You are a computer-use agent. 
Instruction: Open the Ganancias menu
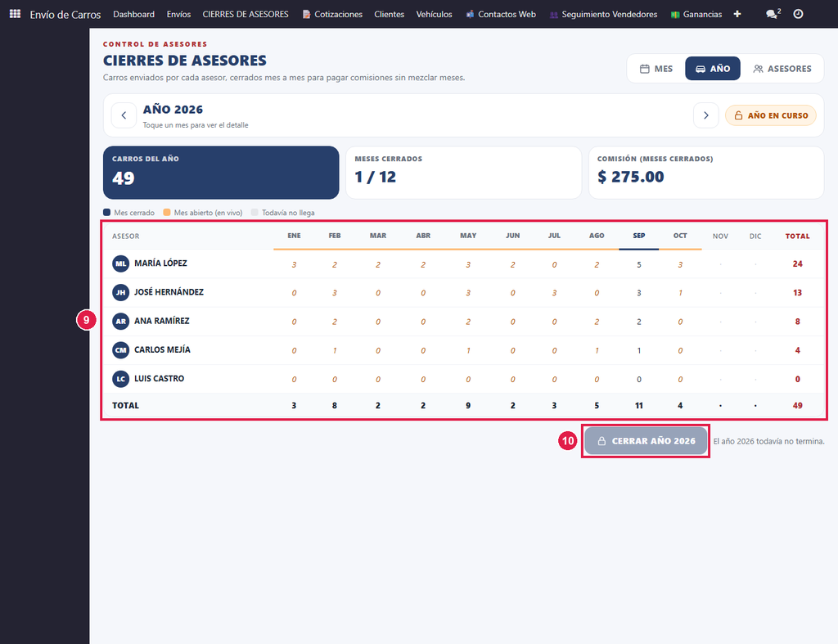coord(696,14)
